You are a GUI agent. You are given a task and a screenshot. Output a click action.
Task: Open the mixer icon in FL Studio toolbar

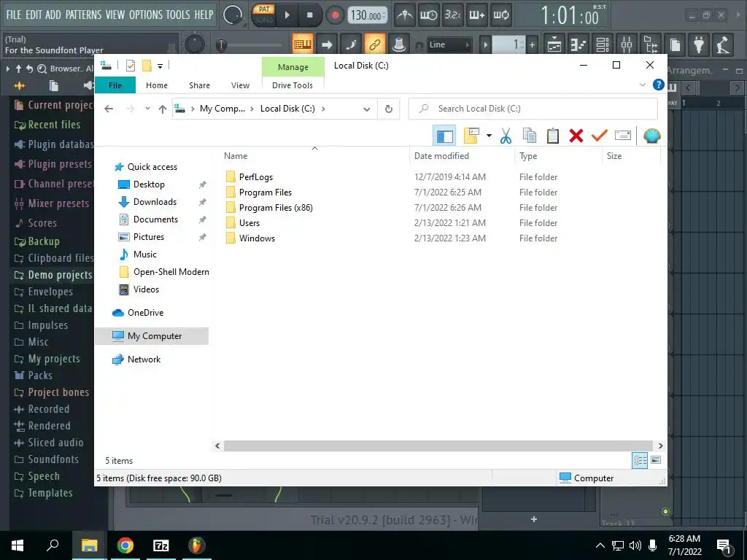[627, 44]
